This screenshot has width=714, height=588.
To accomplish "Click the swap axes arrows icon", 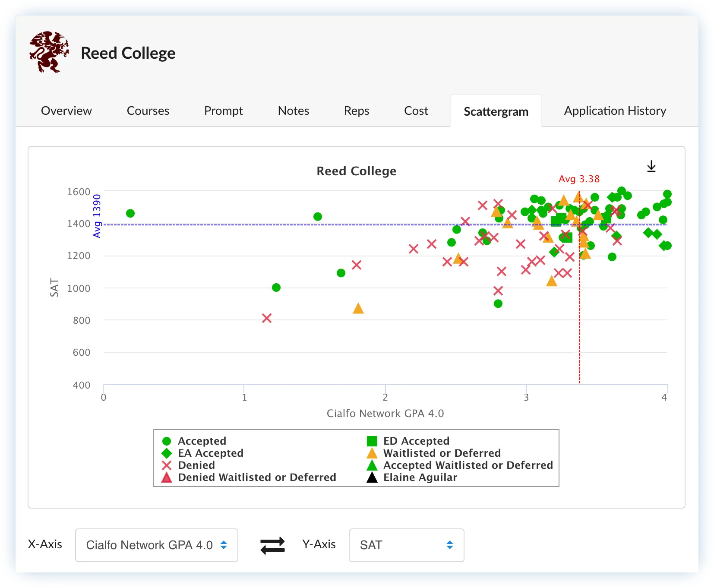I will [273, 545].
